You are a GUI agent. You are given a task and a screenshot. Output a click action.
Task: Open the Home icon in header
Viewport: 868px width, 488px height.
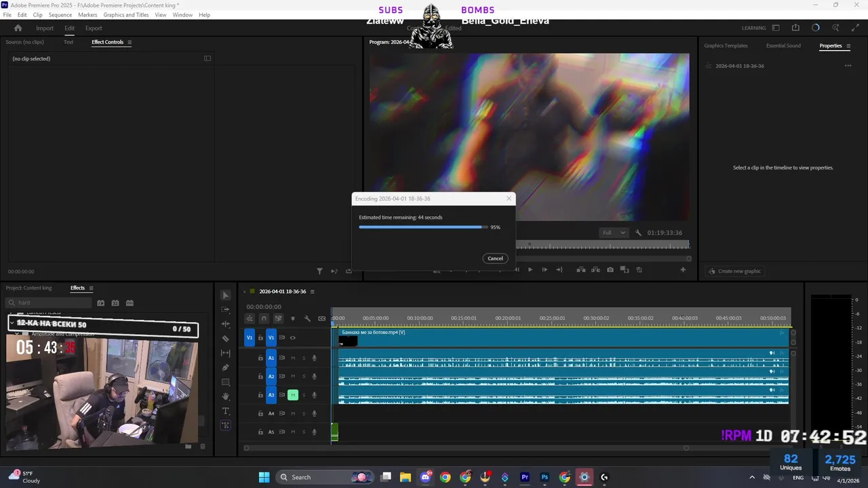click(x=18, y=28)
